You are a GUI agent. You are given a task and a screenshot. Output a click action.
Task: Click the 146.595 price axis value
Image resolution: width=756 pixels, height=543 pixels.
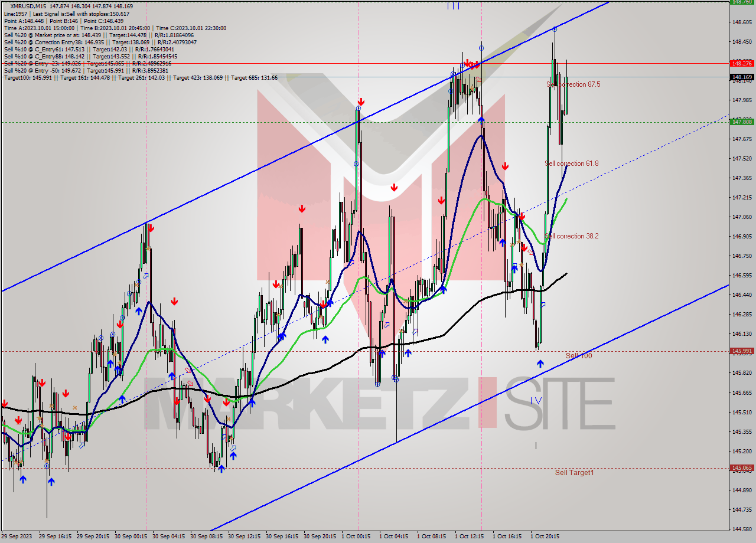[x=742, y=275]
